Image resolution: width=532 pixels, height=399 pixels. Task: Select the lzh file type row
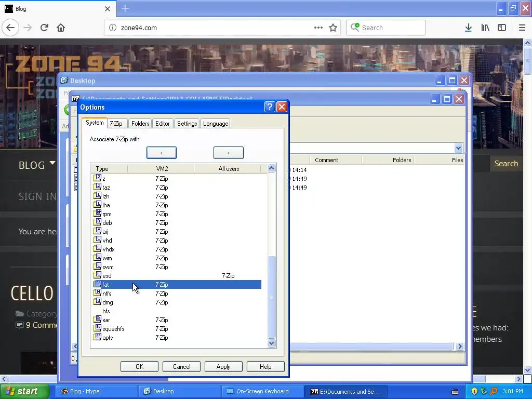click(177, 196)
